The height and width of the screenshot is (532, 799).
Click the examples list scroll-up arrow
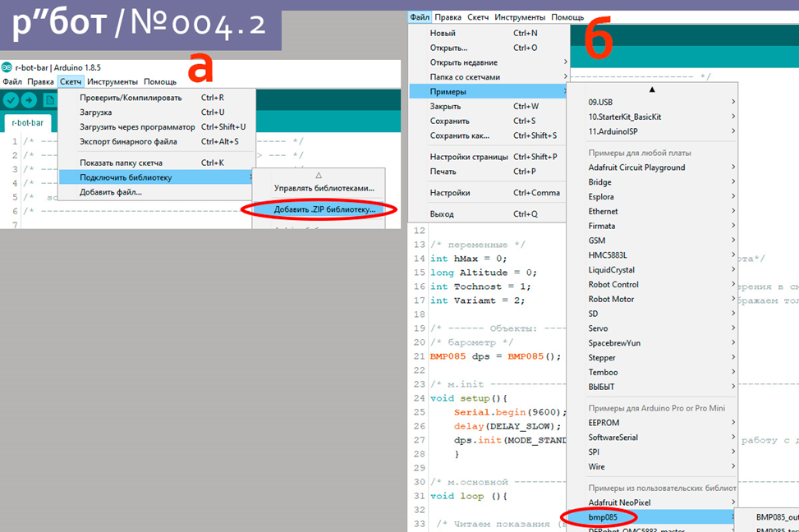[x=652, y=89]
